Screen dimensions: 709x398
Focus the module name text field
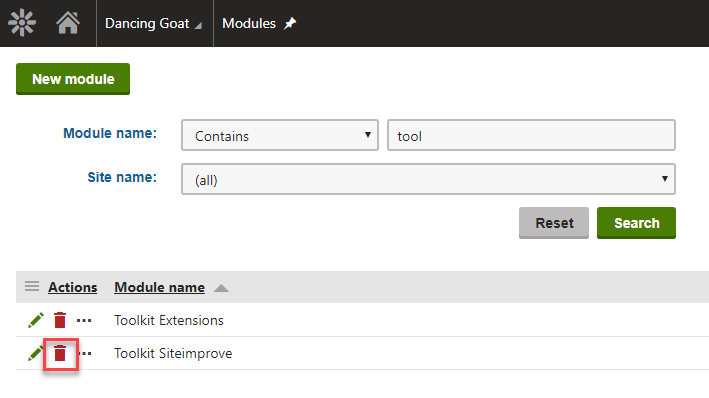[531, 135]
